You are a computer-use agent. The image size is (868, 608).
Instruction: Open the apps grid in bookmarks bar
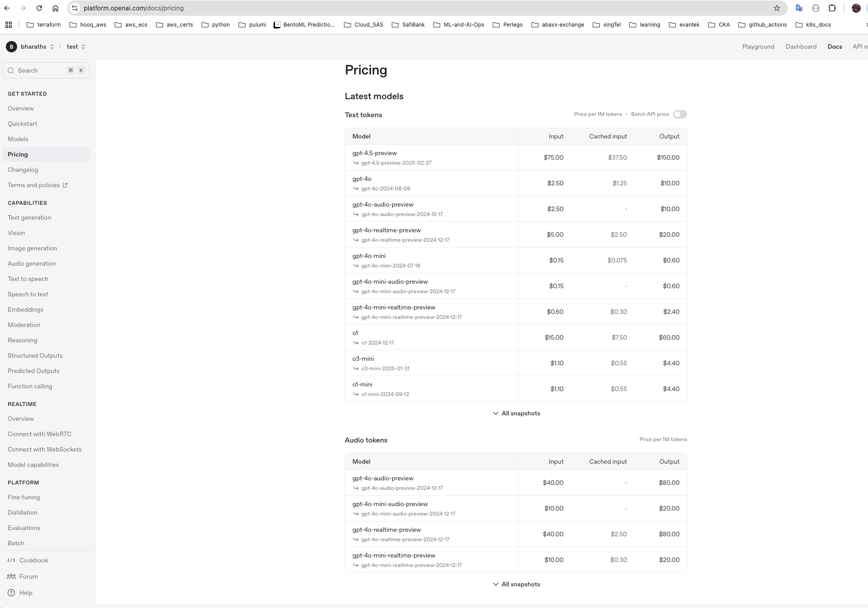point(9,25)
